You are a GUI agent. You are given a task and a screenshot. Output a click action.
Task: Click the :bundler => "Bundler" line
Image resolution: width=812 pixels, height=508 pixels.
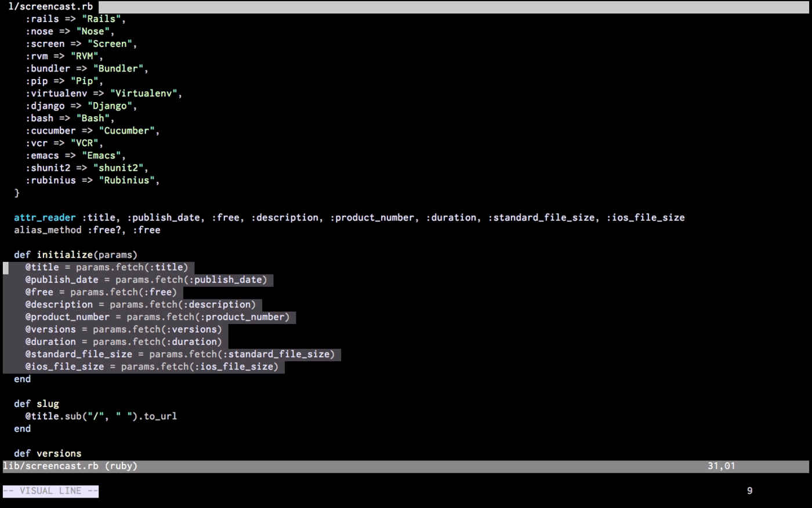coord(87,69)
